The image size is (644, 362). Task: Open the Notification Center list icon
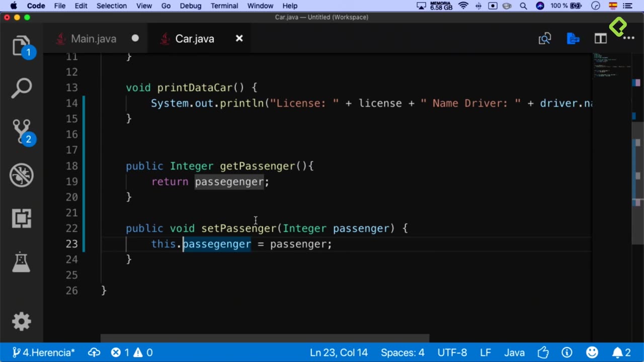[627, 6]
